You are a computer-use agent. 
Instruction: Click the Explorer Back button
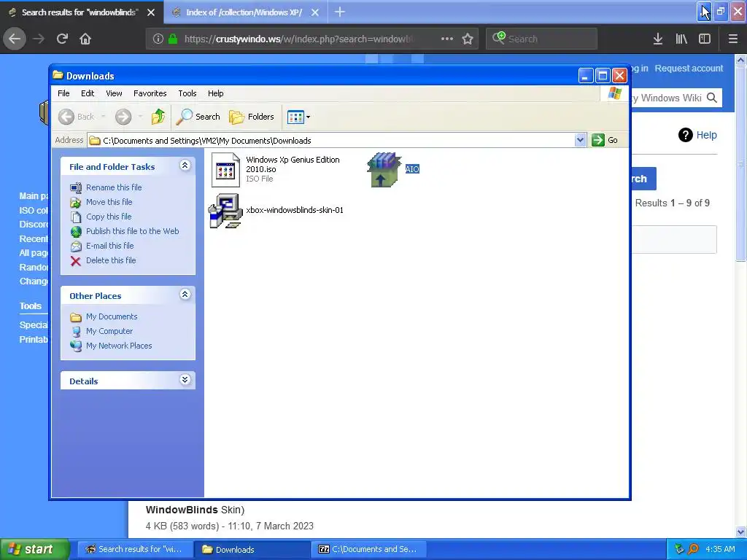(76, 117)
